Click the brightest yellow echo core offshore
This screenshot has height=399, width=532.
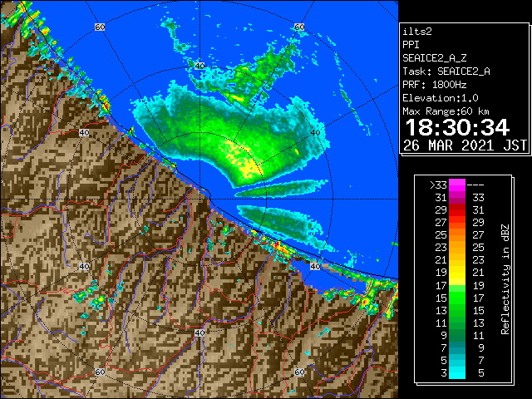coord(250,167)
